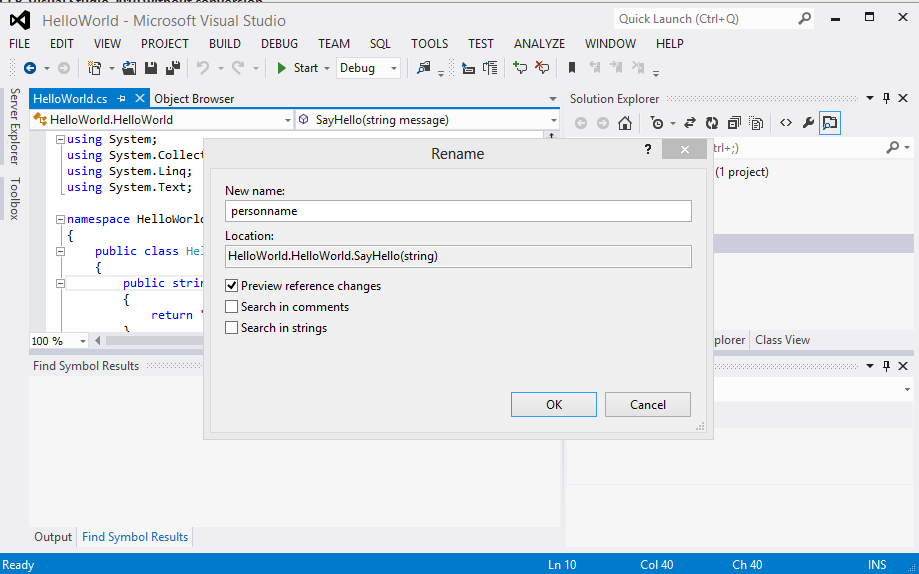The width and height of the screenshot is (919, 574).
Task: Click the increase line indent icon
Action: pyautogui.click(x=490, y=68)
